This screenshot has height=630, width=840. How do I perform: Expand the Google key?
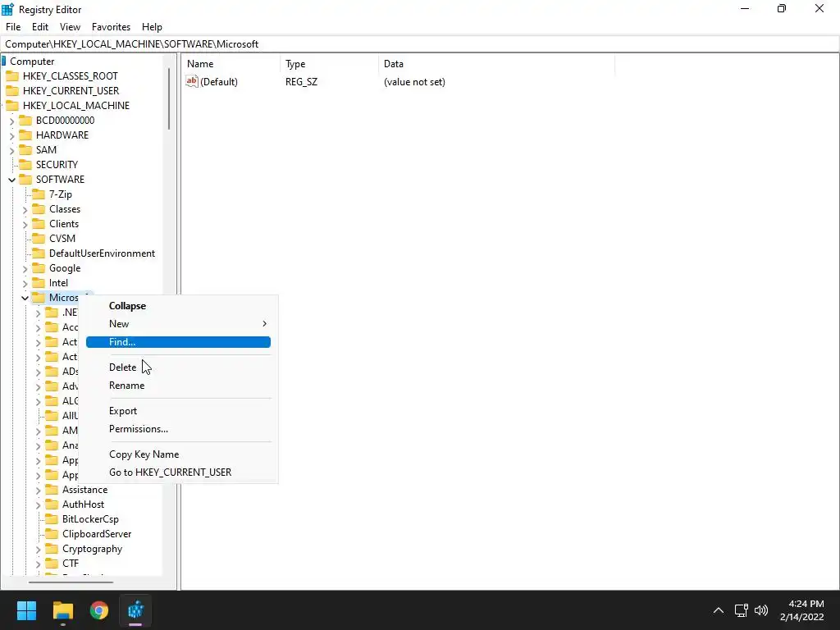25,268
